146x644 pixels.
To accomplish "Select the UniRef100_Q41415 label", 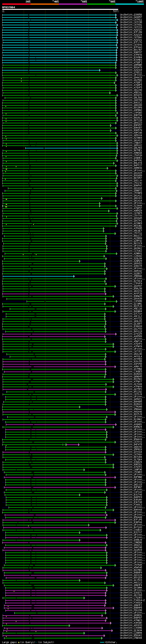I will [131, 173].
